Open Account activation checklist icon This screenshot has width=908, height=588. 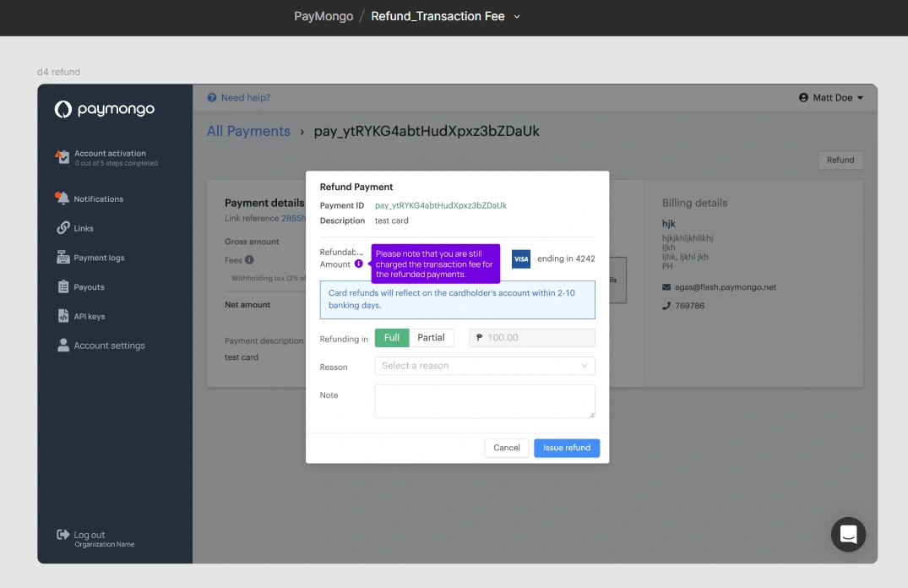coord(63,156)
